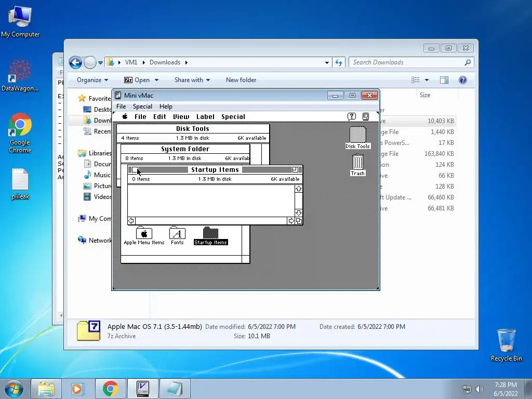Select the Recycle Bin icon
The width and height of the screenshot is (532, 399).
506,345
